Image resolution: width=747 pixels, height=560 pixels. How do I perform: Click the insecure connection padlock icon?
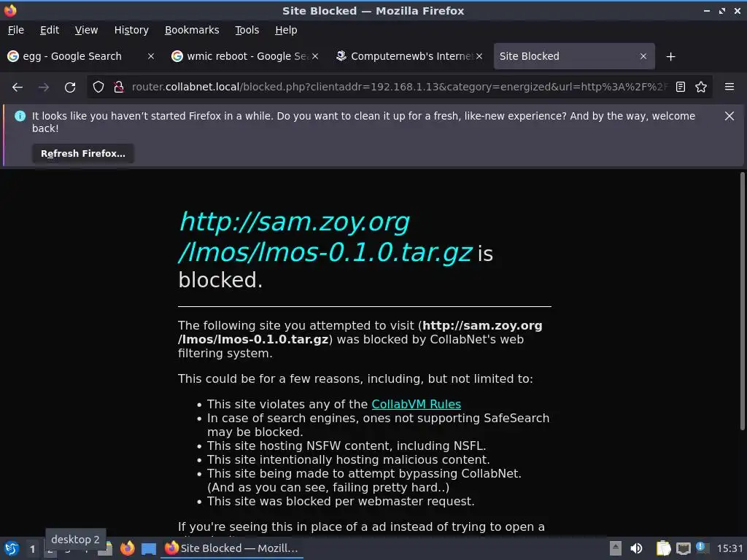point(119,87)
